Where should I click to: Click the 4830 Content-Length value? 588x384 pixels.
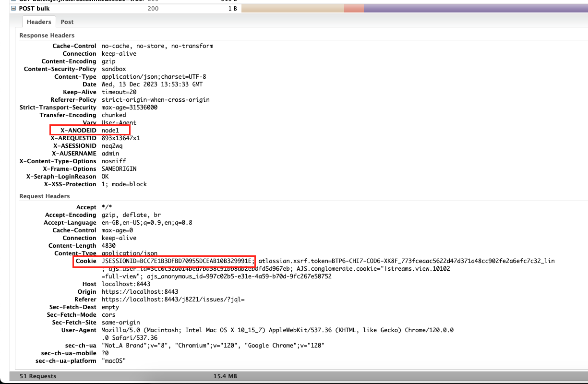pyautogui.click(x=108, y=246)
